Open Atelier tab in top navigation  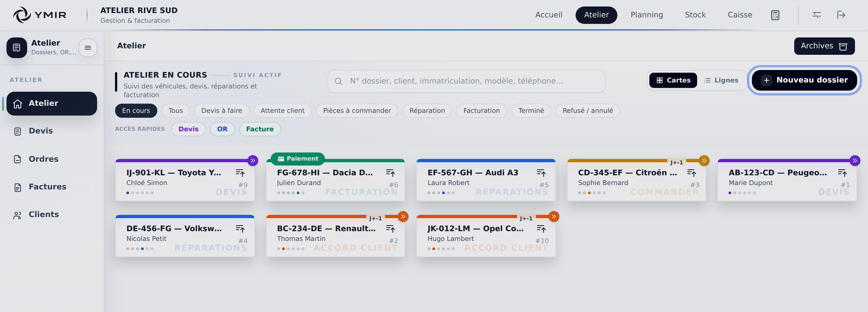coord(596,15)
